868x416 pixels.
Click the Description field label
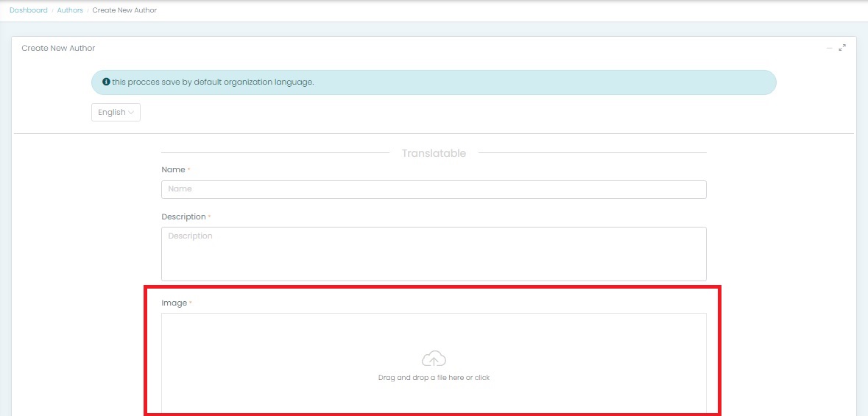[183, 217]
